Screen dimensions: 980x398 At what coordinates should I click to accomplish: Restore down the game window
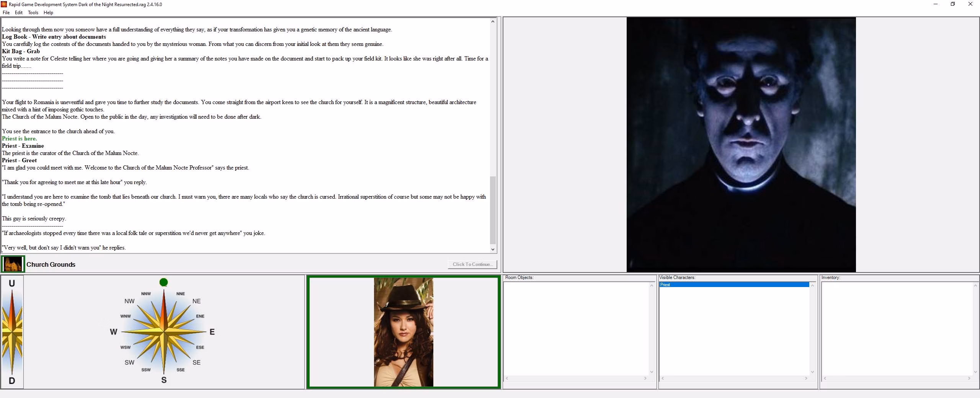coord(953,4)
